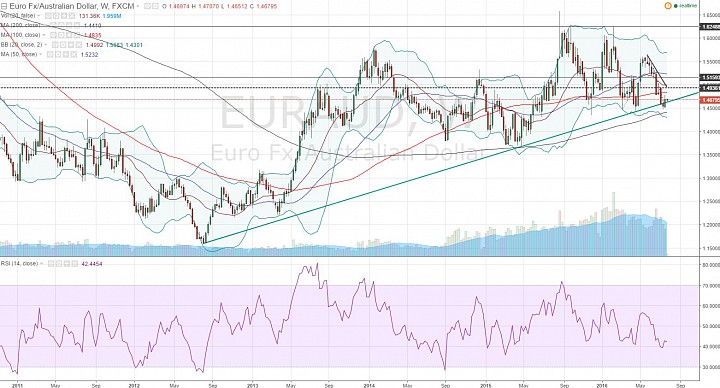Click the 30.0000 RSI axis label
This screenshot has height=388, width=720.
711,367
